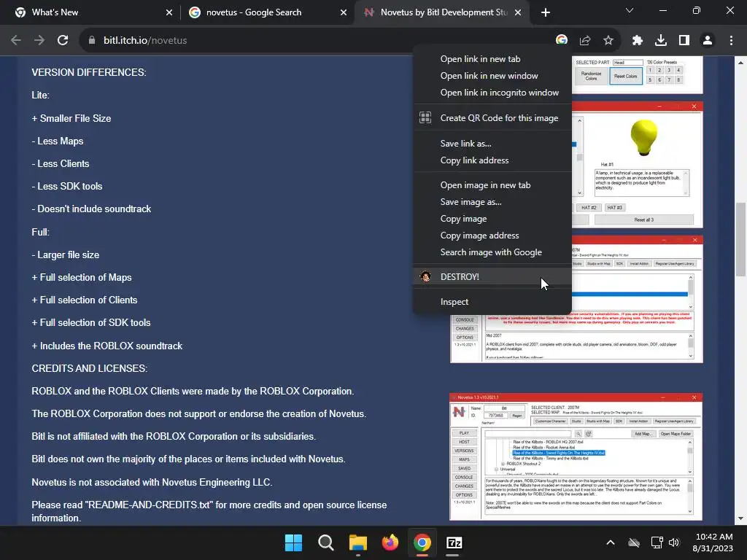The width and height of the screenshot is (747, 560).
Task: Show hidden tray icons chevron
Action: (x=611, y=542)
